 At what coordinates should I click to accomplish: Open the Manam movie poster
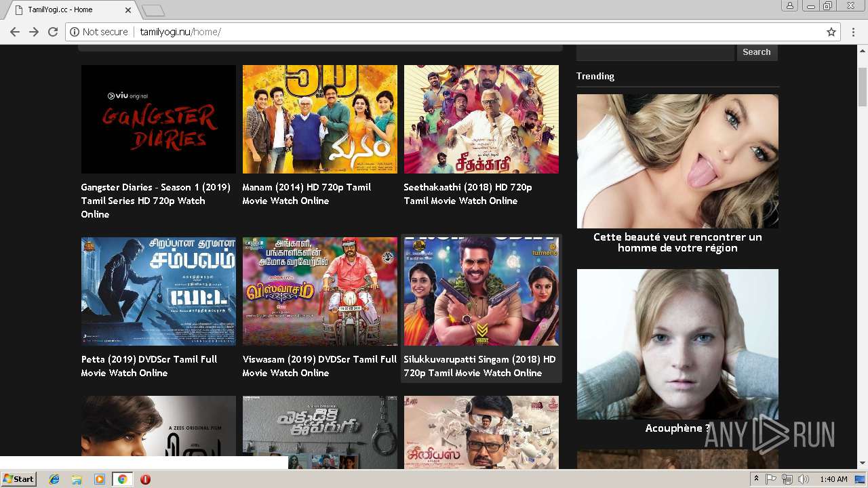click(x=320, y=119)
